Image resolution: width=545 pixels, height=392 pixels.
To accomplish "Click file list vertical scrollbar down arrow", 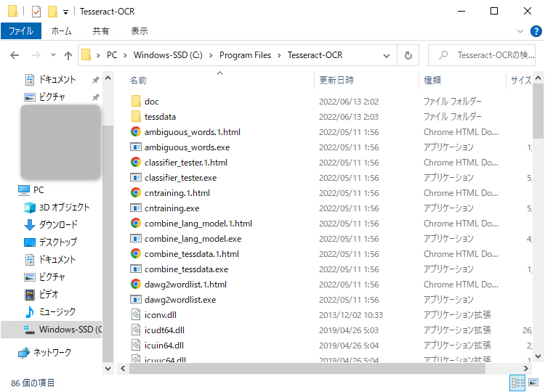I will click(538, 356).
